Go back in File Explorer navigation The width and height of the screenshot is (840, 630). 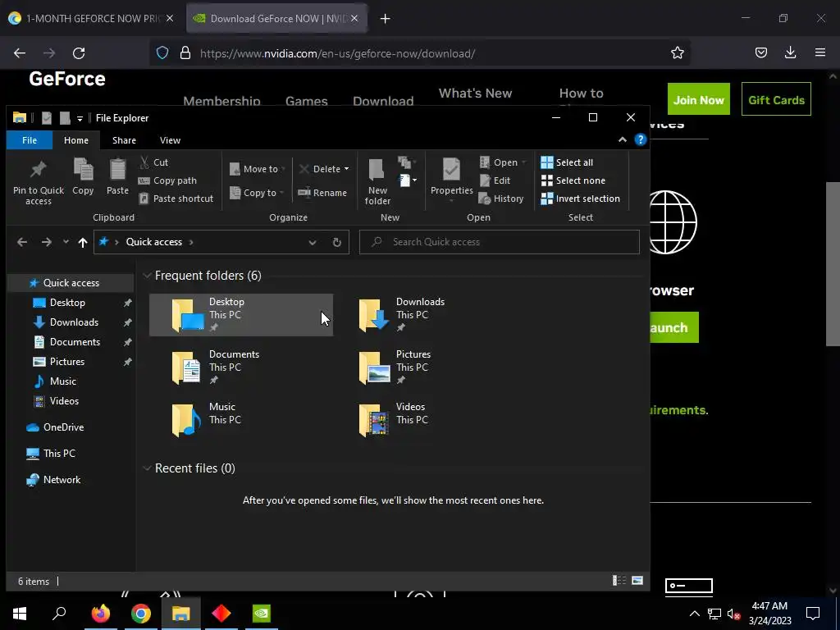(22, 242)
